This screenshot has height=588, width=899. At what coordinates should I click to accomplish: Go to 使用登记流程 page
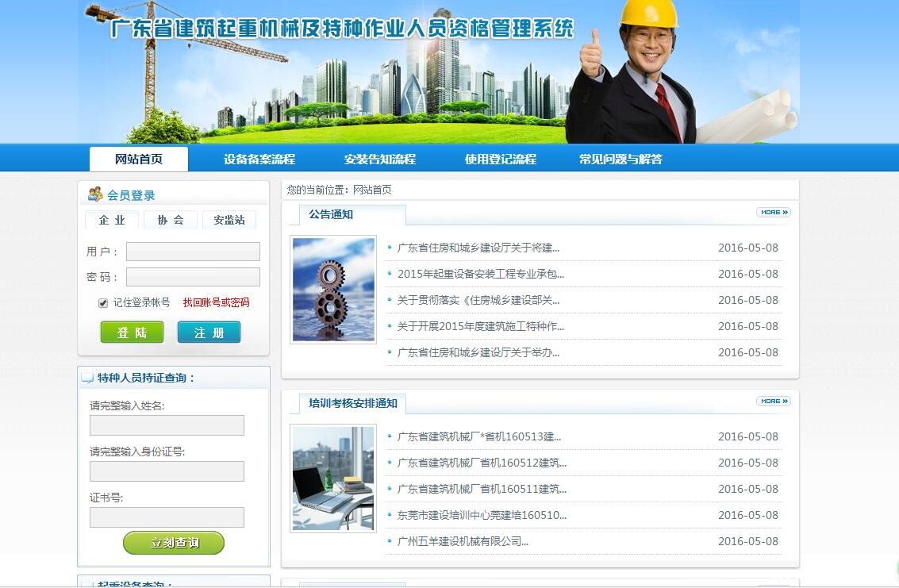(x=501, y=159)
